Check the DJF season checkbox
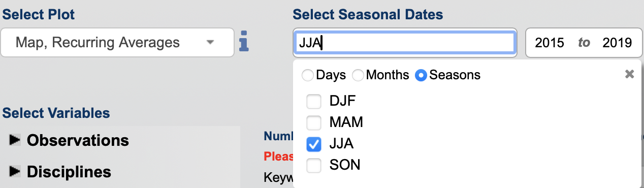This screenshot has height=188, width=644. [314, 101]
